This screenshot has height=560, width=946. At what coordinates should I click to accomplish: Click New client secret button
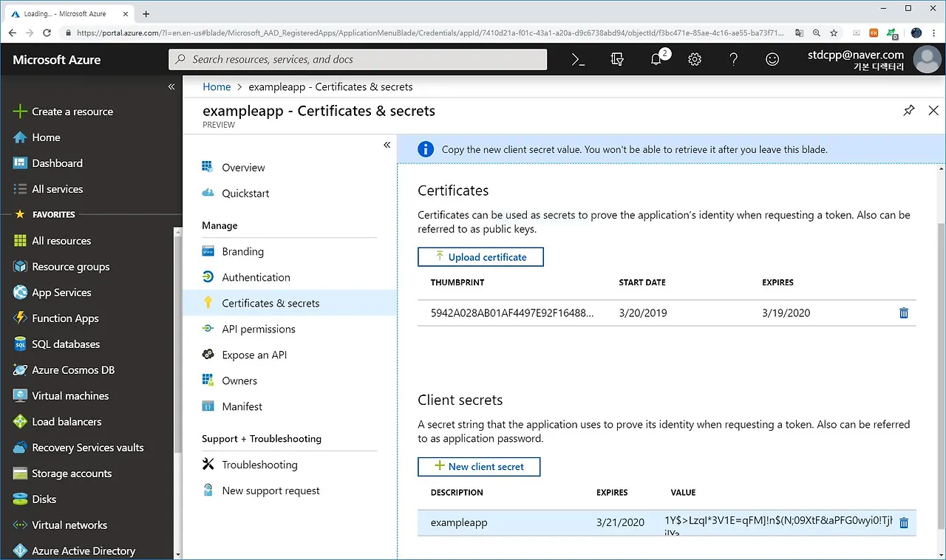click(479, 467)
